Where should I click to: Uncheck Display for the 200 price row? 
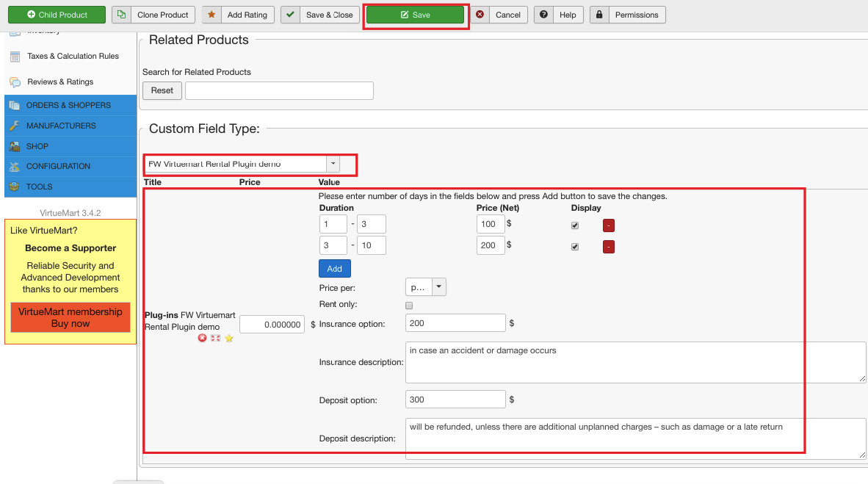click(575, 247)
